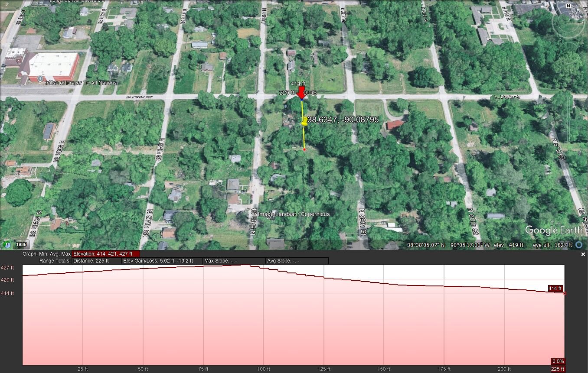Click the red end point of the path
The image size is (588, 373).
coord(304,149)
